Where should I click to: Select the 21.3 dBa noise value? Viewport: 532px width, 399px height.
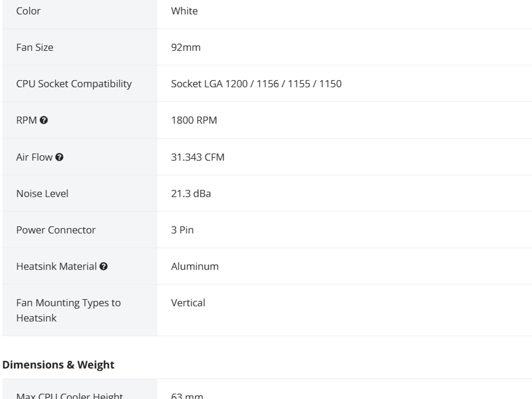191,194
